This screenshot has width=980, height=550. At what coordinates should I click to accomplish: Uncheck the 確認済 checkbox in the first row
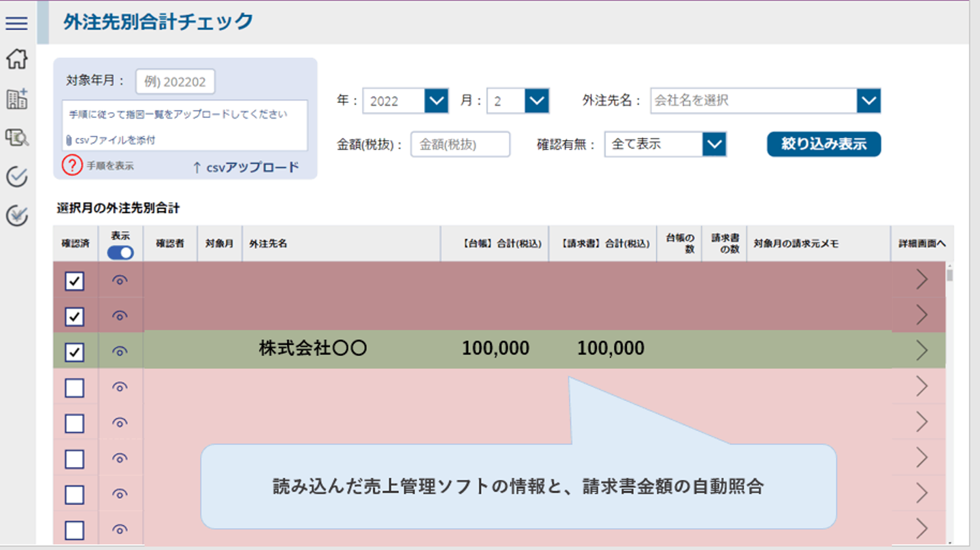74,280
